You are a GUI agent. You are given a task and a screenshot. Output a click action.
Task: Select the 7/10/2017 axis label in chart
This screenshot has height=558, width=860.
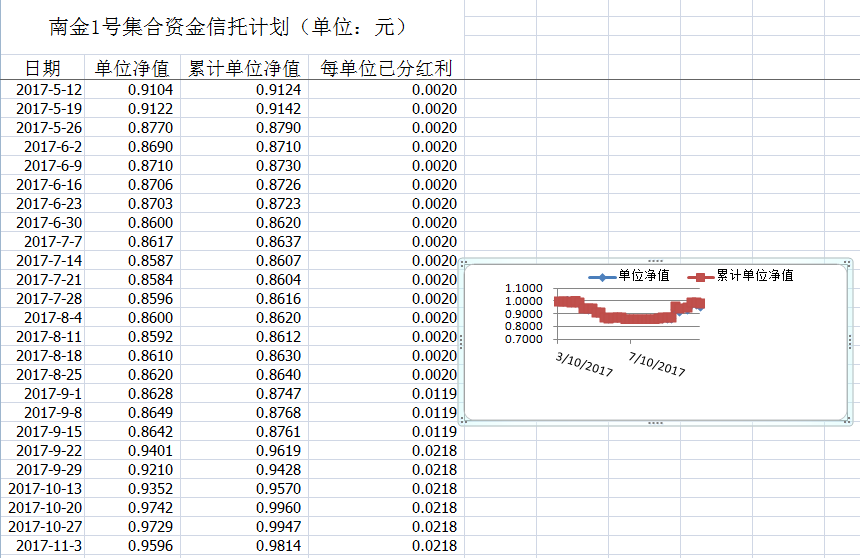coord(657,363)
